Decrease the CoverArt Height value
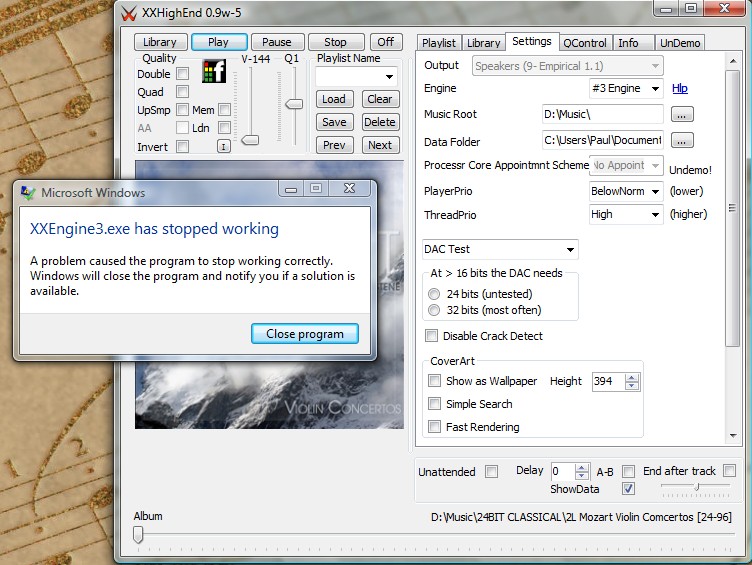 point(632,385)
